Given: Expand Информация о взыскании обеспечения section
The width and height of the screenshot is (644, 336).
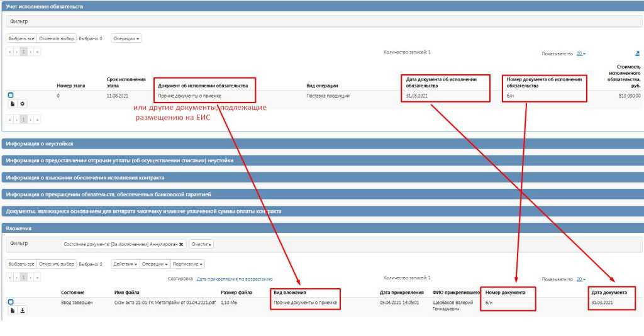Looking at the screenshot, I should [323, 178].
